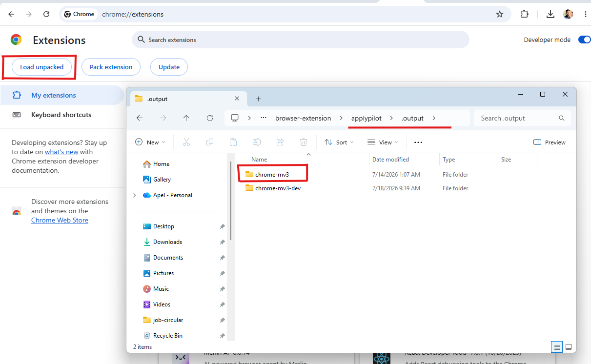This screenshot has height=364, width=591.
Task: Click browser-extension breadcrumb
Action: click(303, 118)
